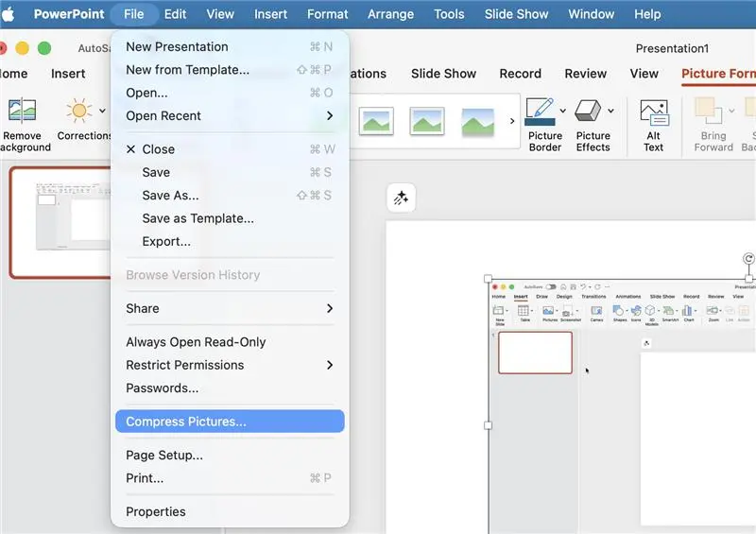Screen dimensions: 756x534
Task: Switch to the Record tab
Action: (521, 74)
